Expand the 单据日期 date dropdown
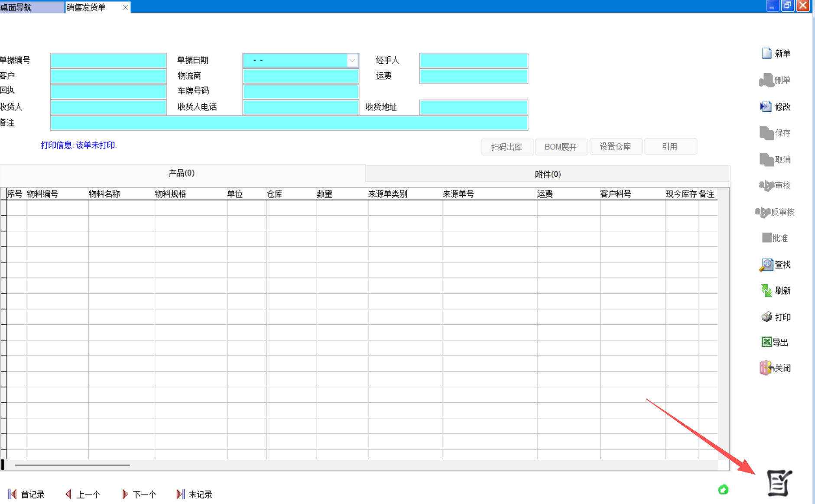 click(352, 61)
